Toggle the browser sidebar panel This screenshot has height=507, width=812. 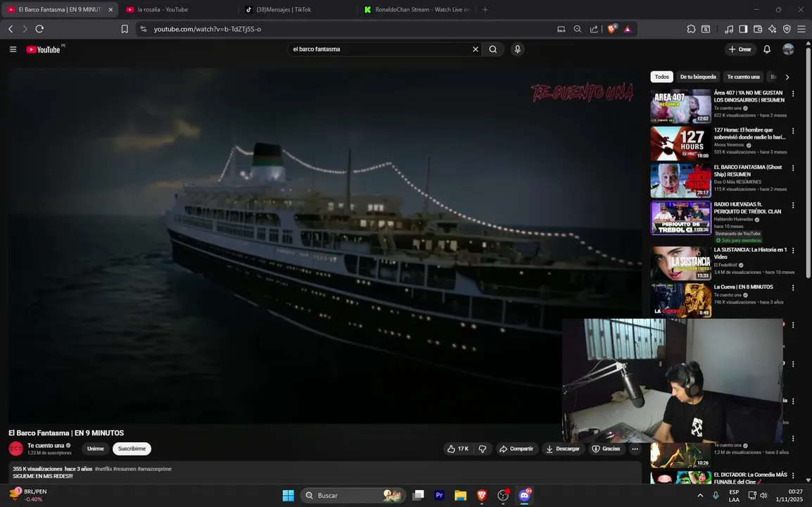click(x=743, y=29)
